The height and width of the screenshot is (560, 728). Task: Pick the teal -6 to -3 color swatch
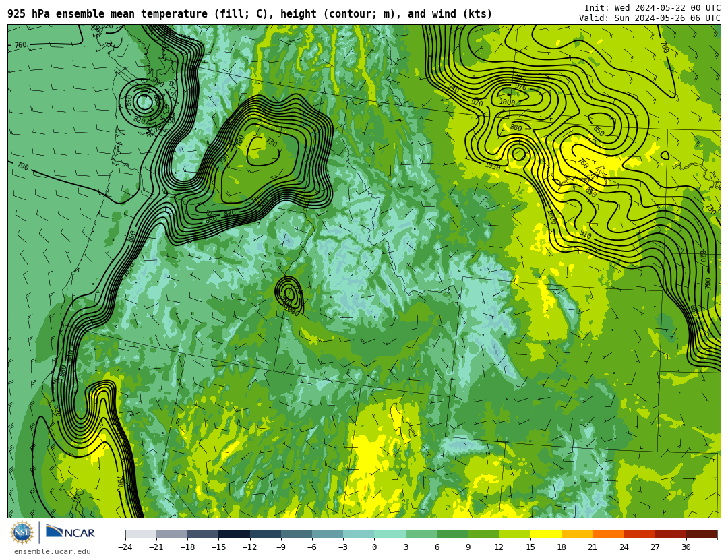coord(328,534)
